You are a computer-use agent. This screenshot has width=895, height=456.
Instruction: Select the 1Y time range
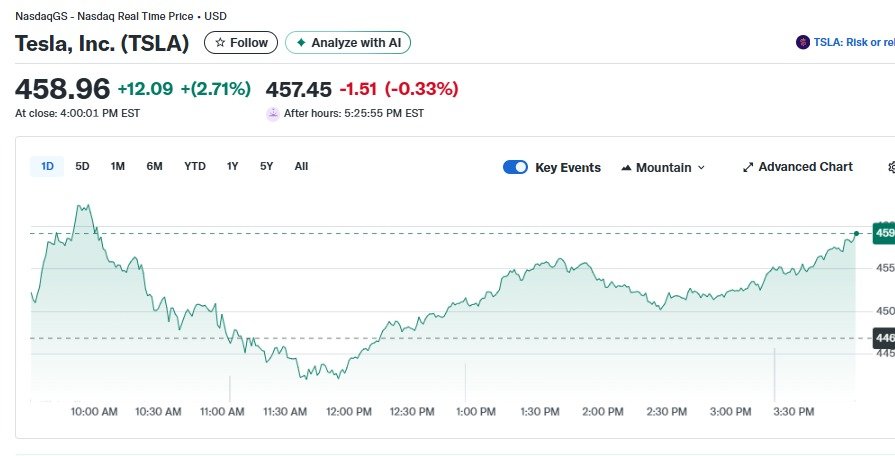(x=232, y=166)
